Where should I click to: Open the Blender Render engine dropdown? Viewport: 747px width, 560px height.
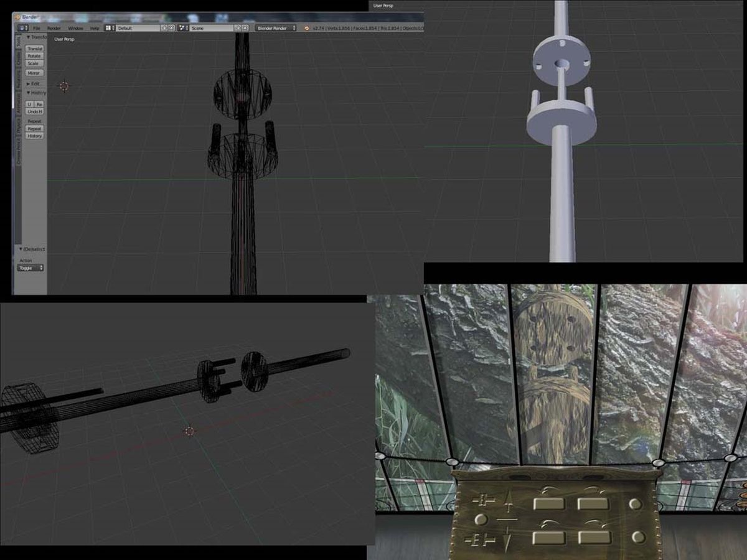pyautogui.click(x=276, y=28)
